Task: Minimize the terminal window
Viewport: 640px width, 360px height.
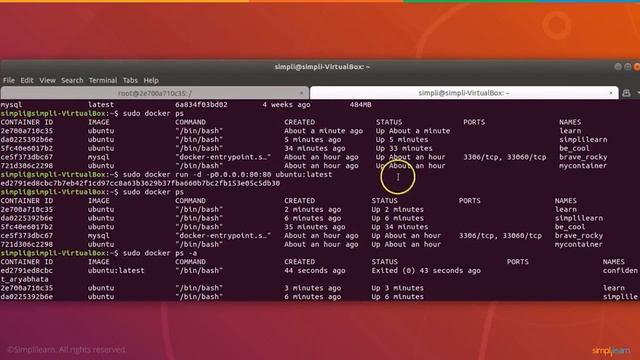Action: point(618,67)
